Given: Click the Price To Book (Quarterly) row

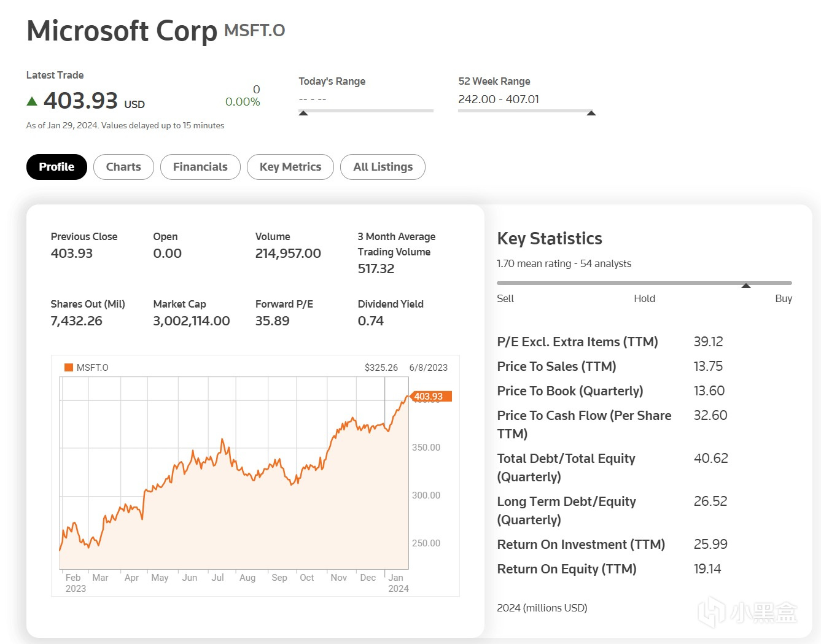Looking at the screenshot, I should coord(644,391).
